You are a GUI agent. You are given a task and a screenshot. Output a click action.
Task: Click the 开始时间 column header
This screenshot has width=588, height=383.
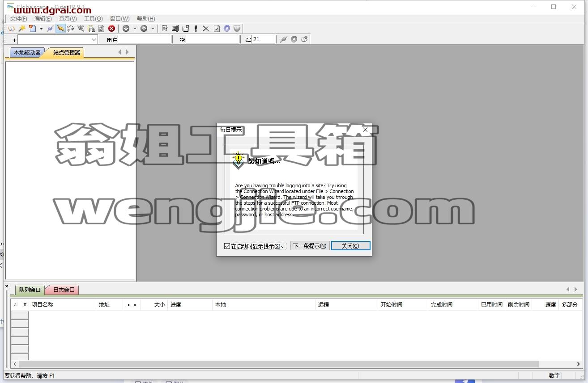tap(403, 305)
